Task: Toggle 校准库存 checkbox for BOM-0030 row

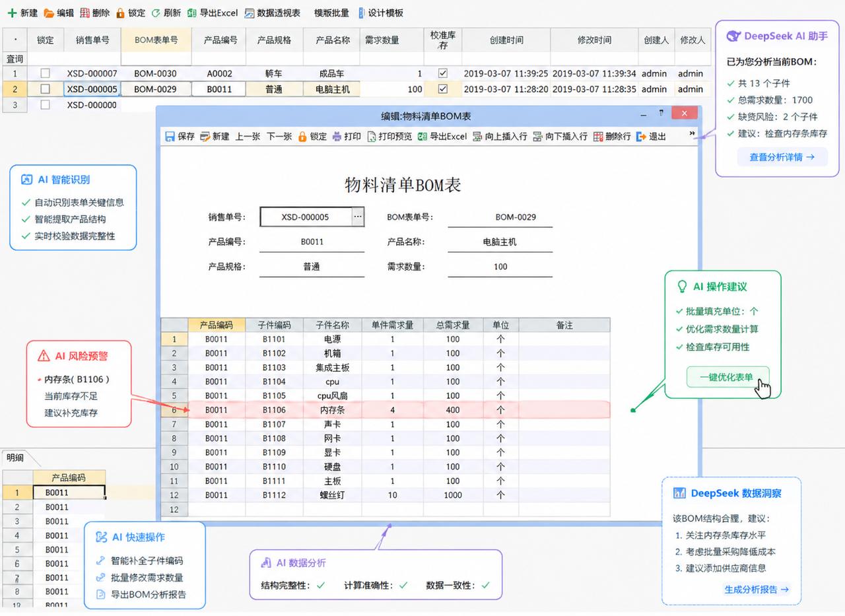Action: [443, 73]
